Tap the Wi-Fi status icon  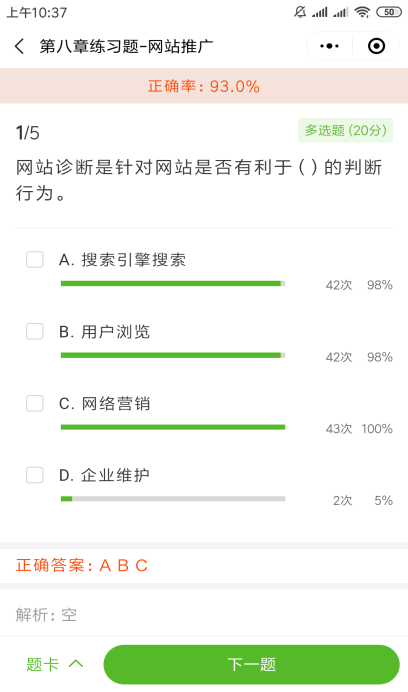click(x=362, y=12)
